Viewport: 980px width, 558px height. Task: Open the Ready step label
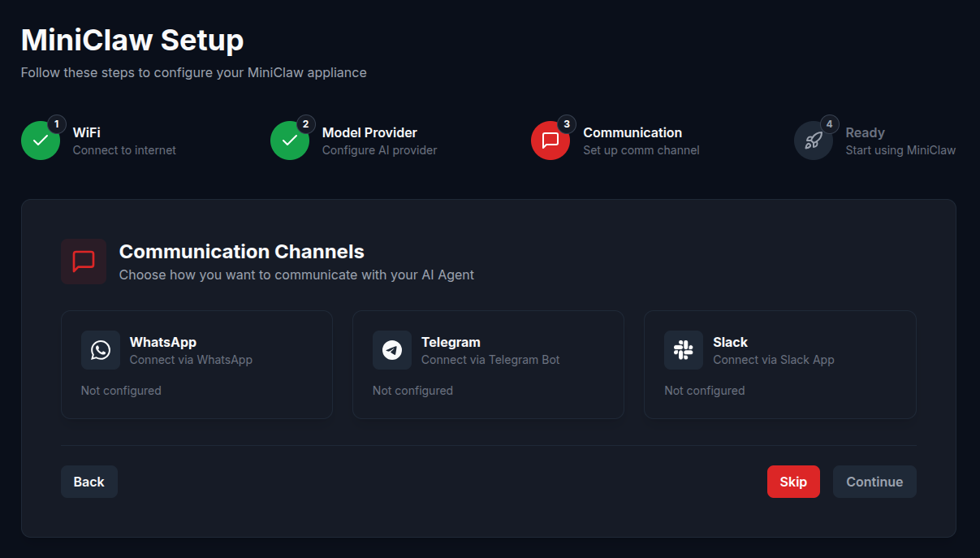click(x=865, y=132)
